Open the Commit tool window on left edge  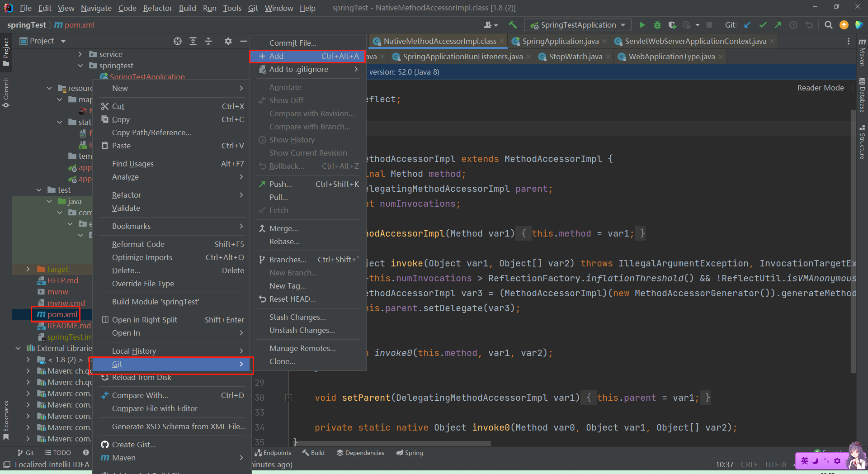[x=6, y=92]
